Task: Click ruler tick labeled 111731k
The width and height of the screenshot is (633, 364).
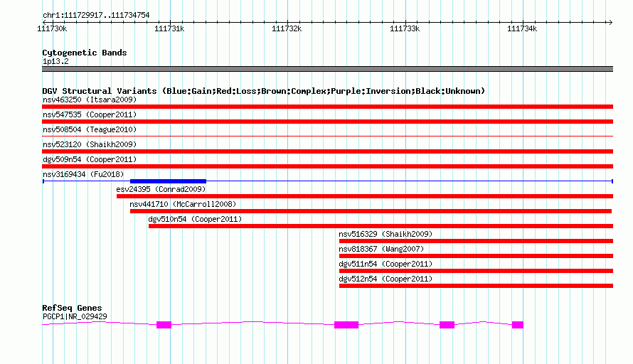Action: [169, 28]
